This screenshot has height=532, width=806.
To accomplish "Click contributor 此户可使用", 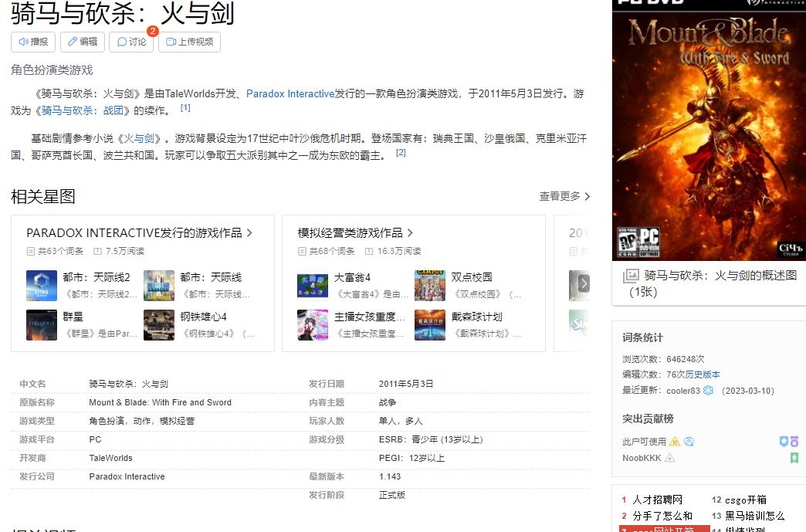I will pos(644,442).
